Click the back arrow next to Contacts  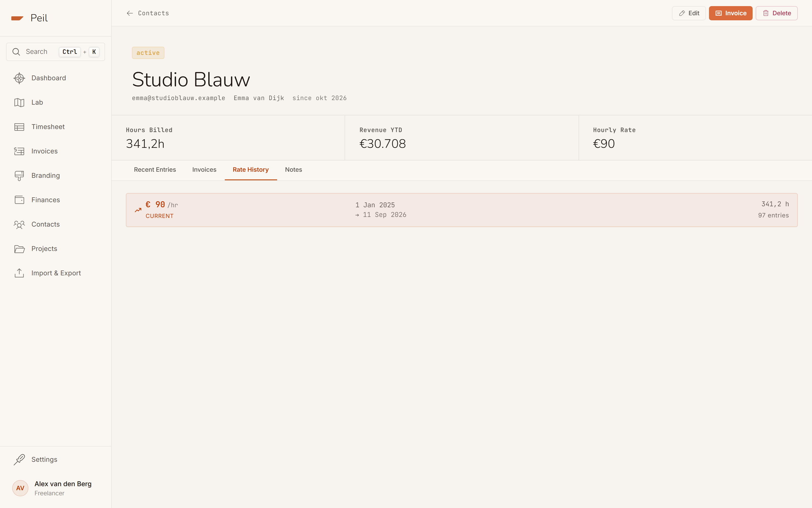(x=130, y=13)
